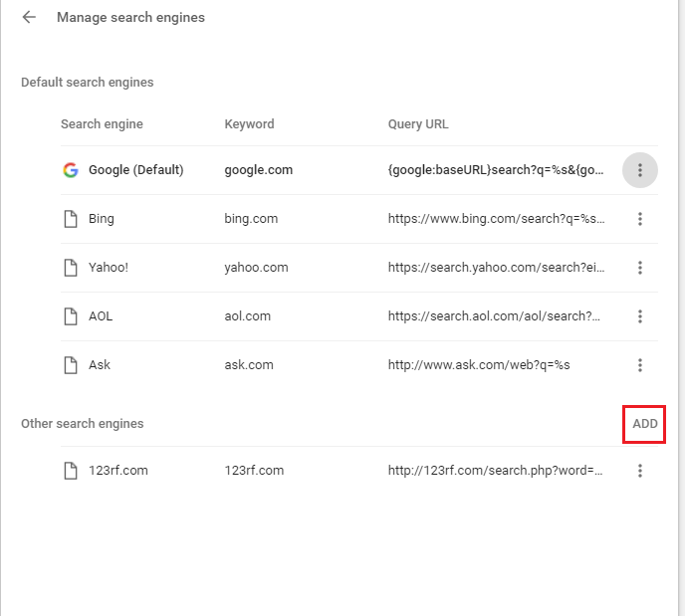Image resolution: width=685 pixels, height=616 pixels.
Task: Click the 123rf.com keyword cell
Action: tap(254, 471)
